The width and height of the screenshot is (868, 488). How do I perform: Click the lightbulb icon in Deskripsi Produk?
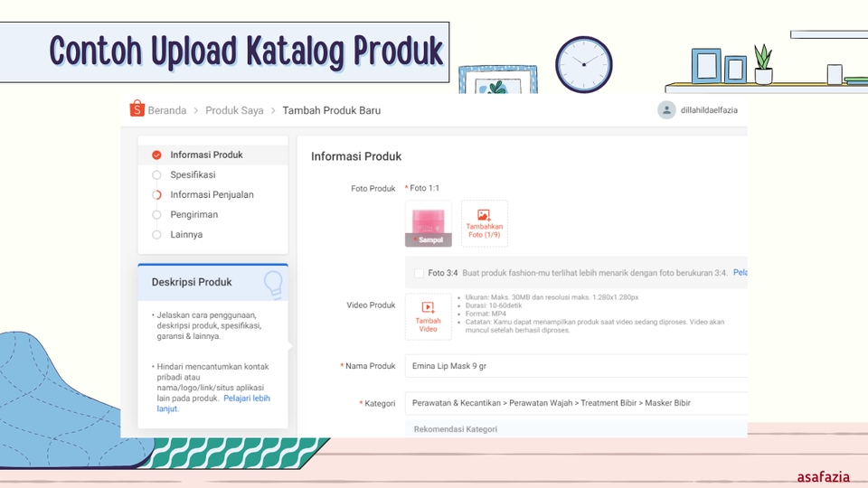point(273,285)
